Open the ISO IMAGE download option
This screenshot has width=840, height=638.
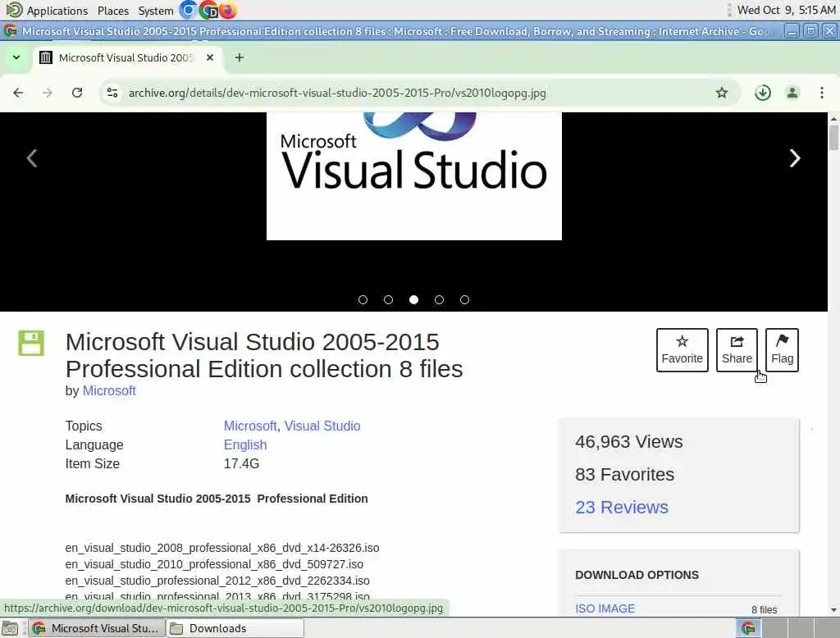605,608
